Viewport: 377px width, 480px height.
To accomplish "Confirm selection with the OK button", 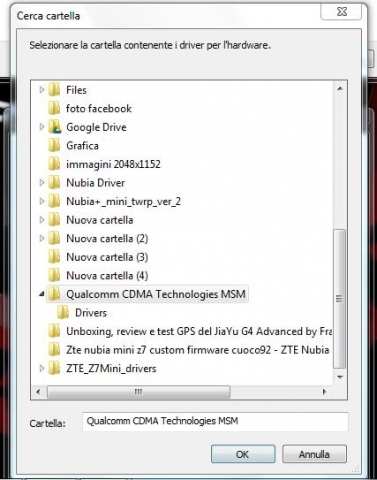I will 243,454.
